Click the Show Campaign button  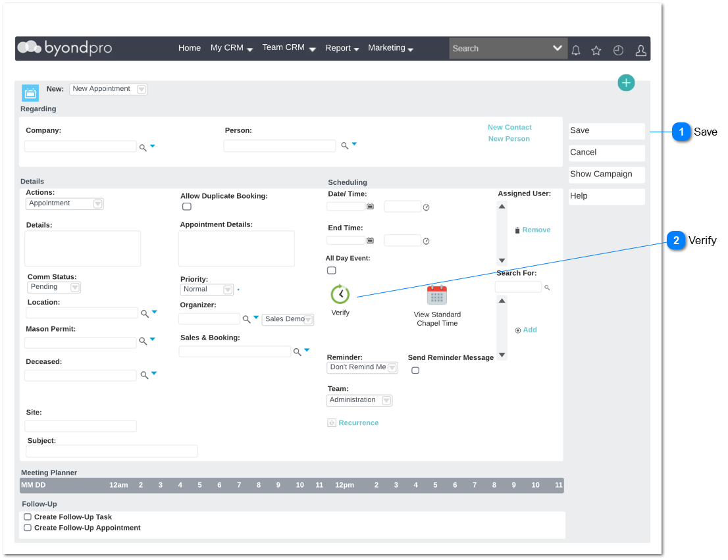coord(606,174)
